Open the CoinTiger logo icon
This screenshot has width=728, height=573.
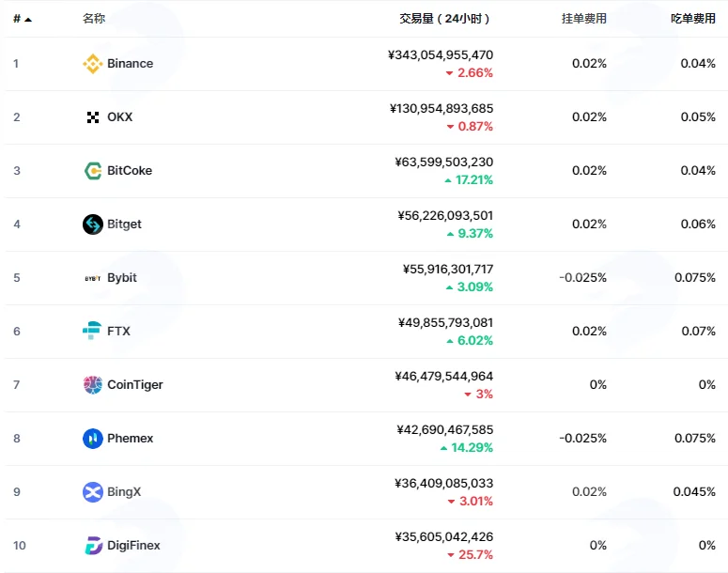93,385
